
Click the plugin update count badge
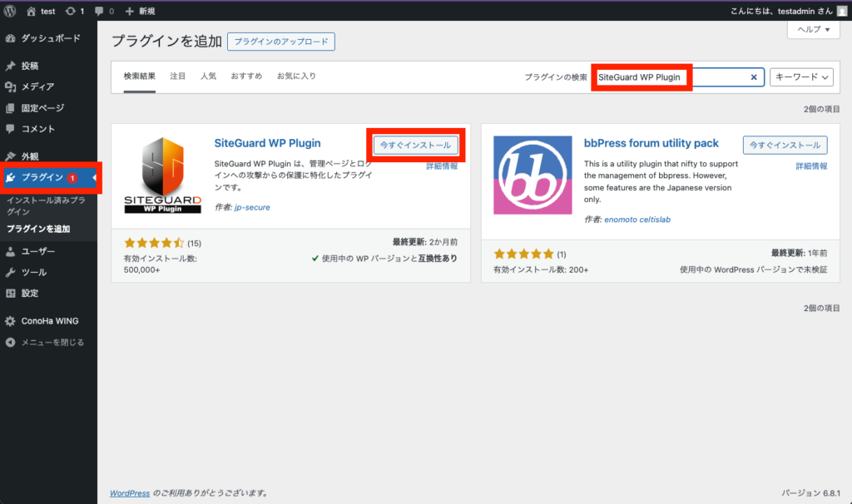[72, 178]
